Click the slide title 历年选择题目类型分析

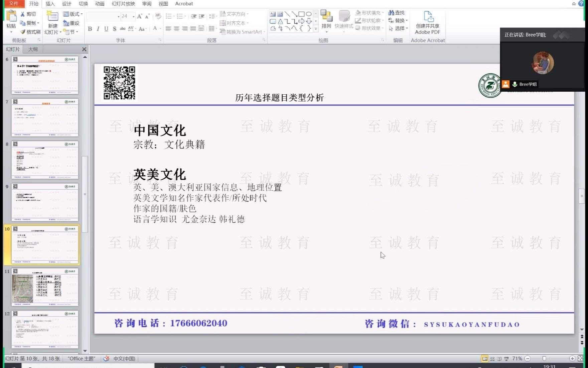[279, 98]
